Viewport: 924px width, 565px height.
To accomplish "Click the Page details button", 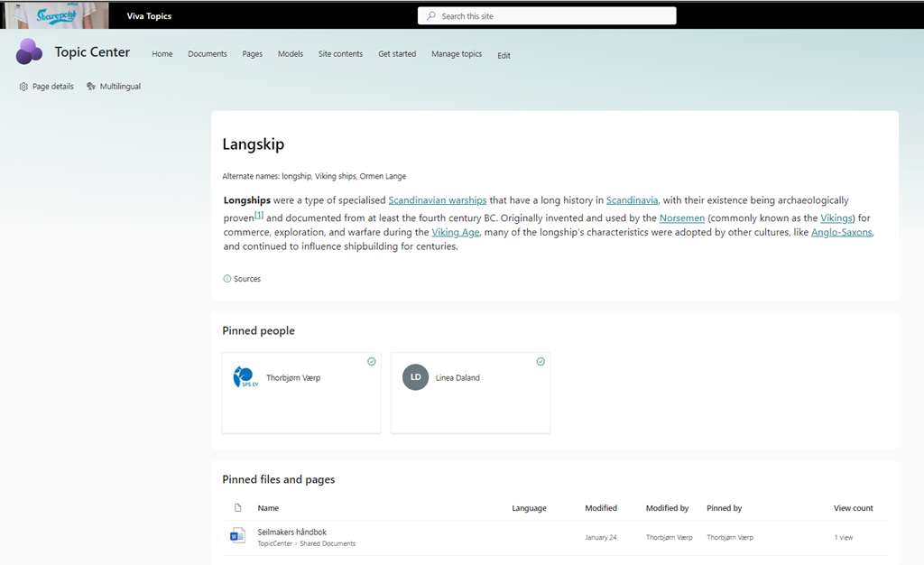I will pyautogui.click(x=47, y=87).
